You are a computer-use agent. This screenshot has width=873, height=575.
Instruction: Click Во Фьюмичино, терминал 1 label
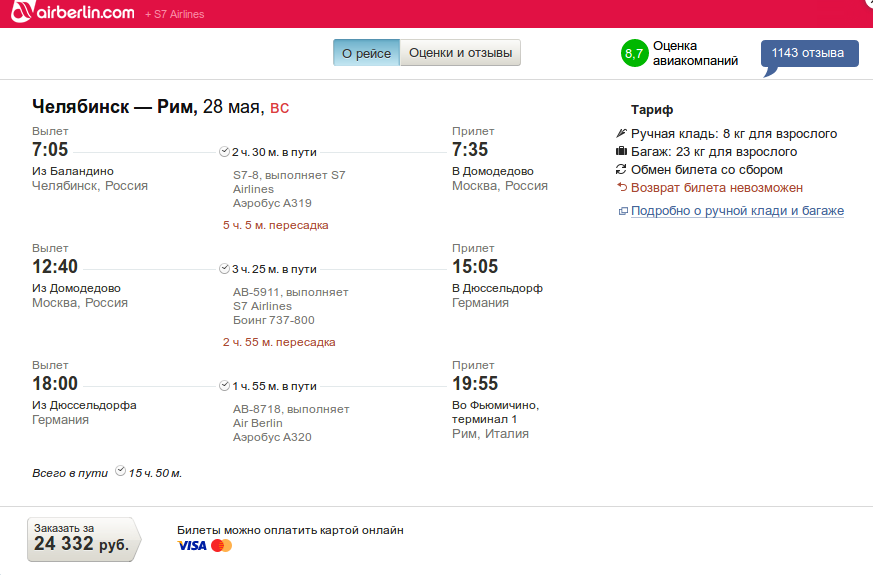496,412
